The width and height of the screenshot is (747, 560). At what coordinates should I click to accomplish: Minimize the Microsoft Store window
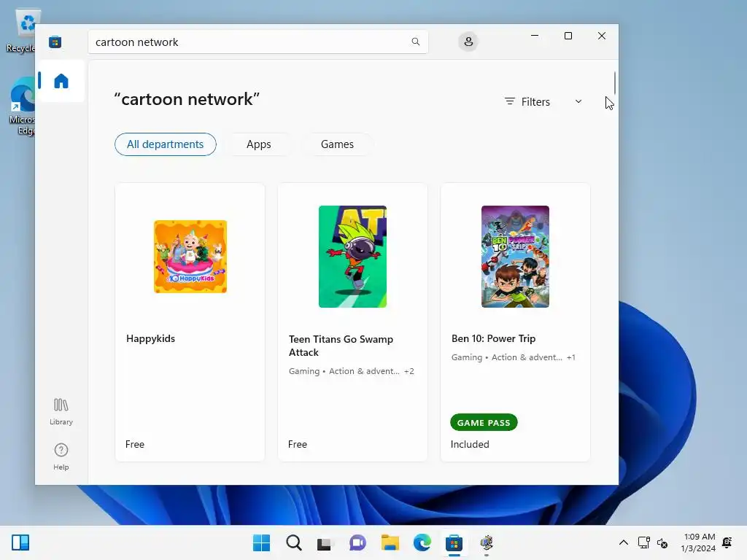[x=535, y=36]
